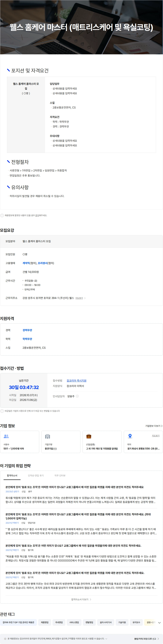Click the 위치 map pin icon
Viewport: 163px width, 644px height.
point(130,436)
